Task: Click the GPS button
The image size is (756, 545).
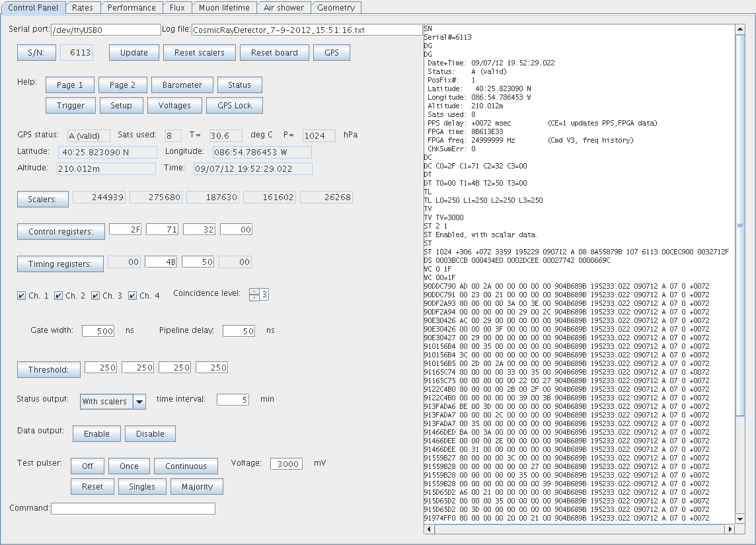Action: 332,53
